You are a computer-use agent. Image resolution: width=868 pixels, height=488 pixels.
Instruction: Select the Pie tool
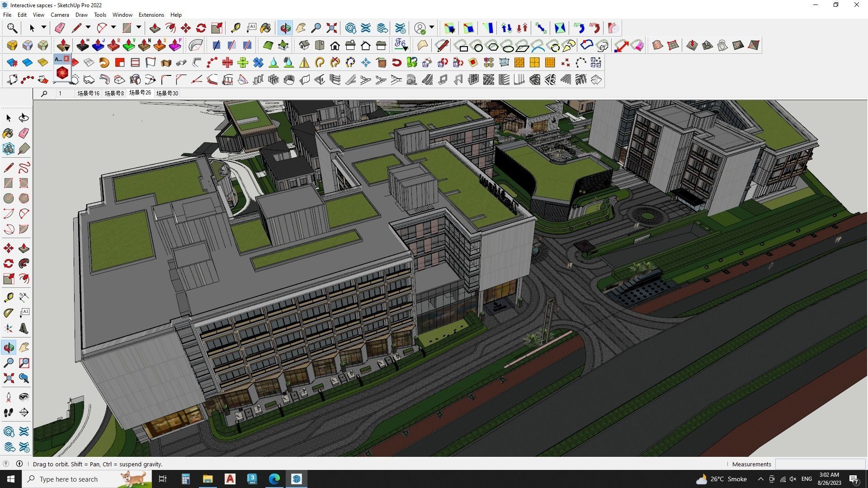coord(24,229)
